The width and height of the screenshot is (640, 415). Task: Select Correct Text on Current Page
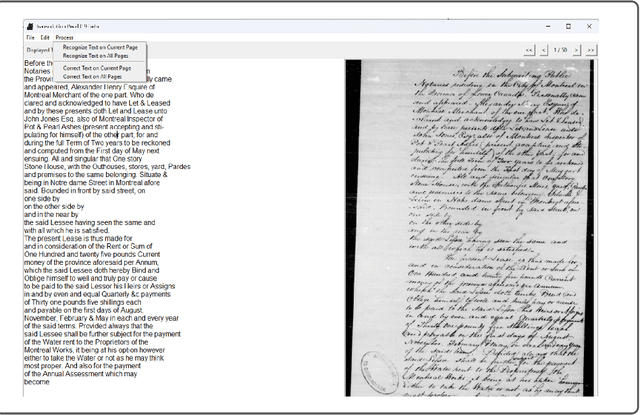98,67
